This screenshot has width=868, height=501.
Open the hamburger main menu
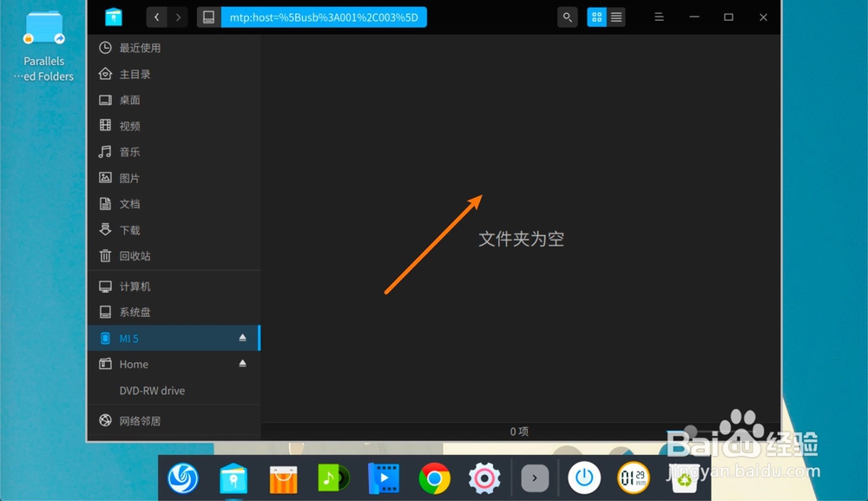[659, 17]
